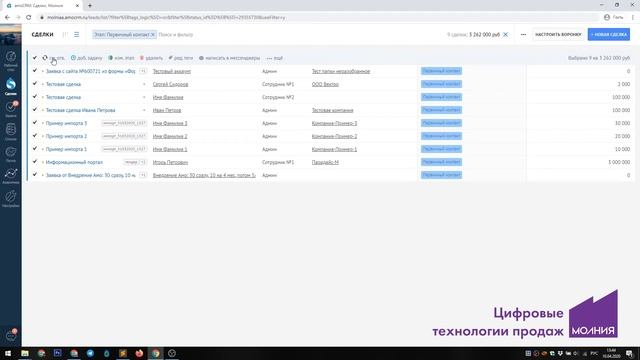Open Сделки section in left sidebar
The width and height of the screenshot is (640, 360).
pos(11,87)
